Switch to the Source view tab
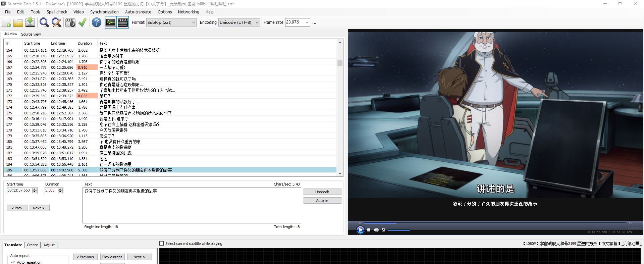This screenshot has width=644, height=264. [x=31, y=34]
